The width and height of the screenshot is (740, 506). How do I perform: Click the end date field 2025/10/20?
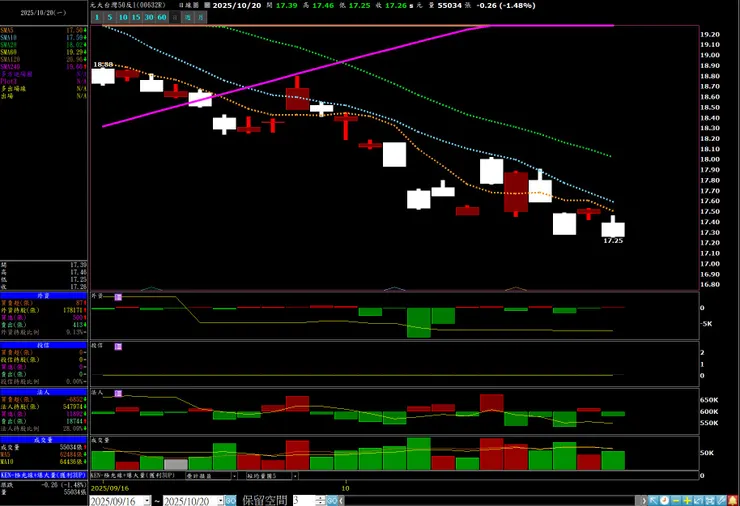[189, 501]
